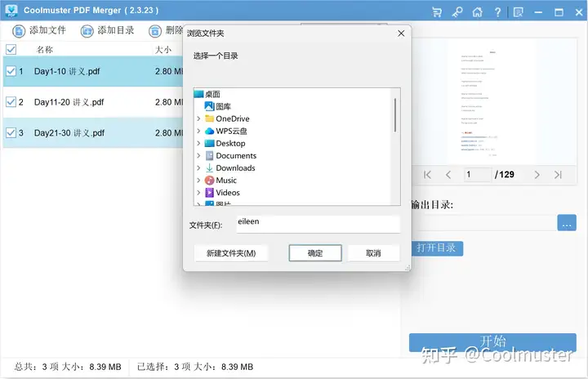Viewport: 588px width, 379px height.
Task: Select 桌面 in folder tree
Action: point(212,94)
